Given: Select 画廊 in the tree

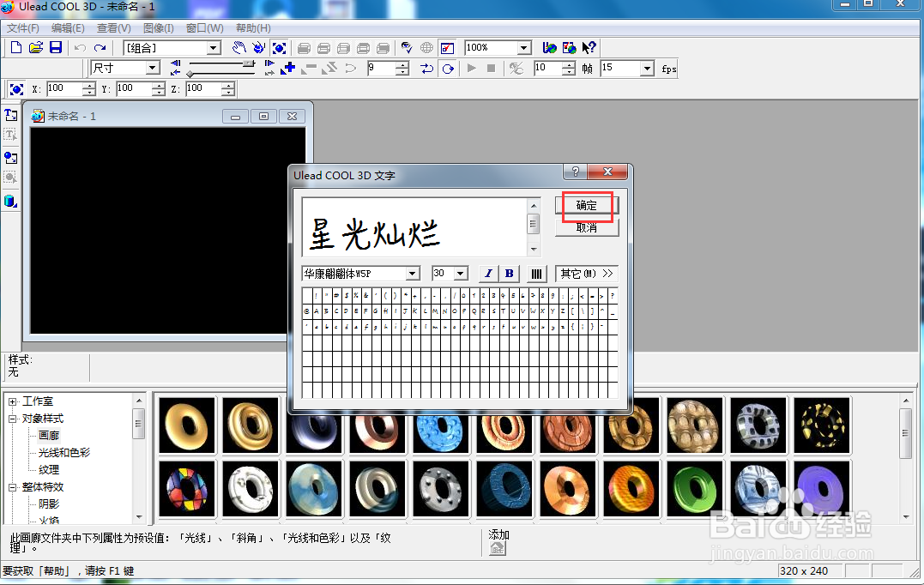Looking at the screenshot, I should coord(49,436).
